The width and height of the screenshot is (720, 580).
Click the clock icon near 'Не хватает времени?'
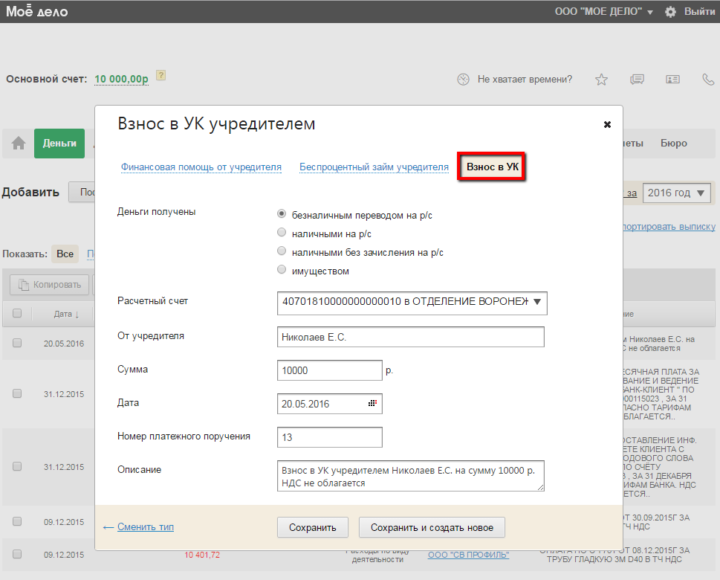[463, 79]
